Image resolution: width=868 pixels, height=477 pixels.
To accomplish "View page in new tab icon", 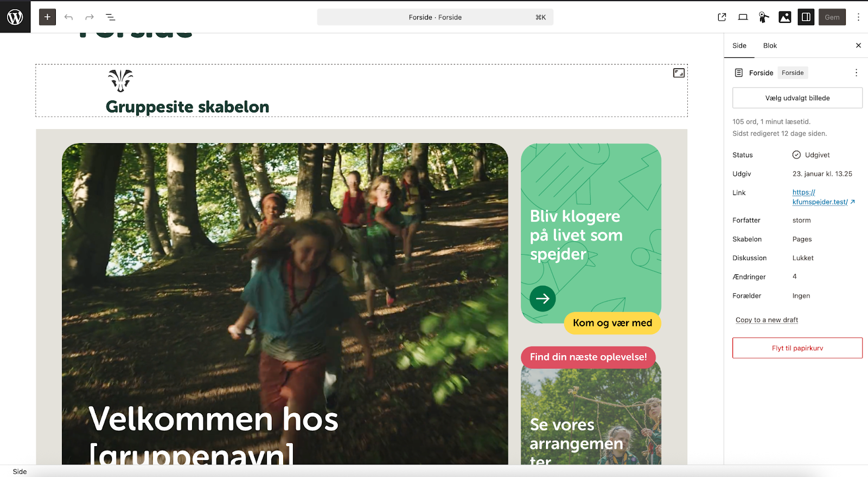I will [x=722, y=17].
